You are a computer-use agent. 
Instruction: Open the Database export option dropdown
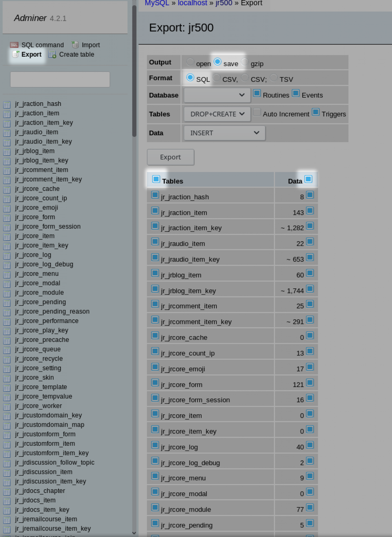click(217, 95)
